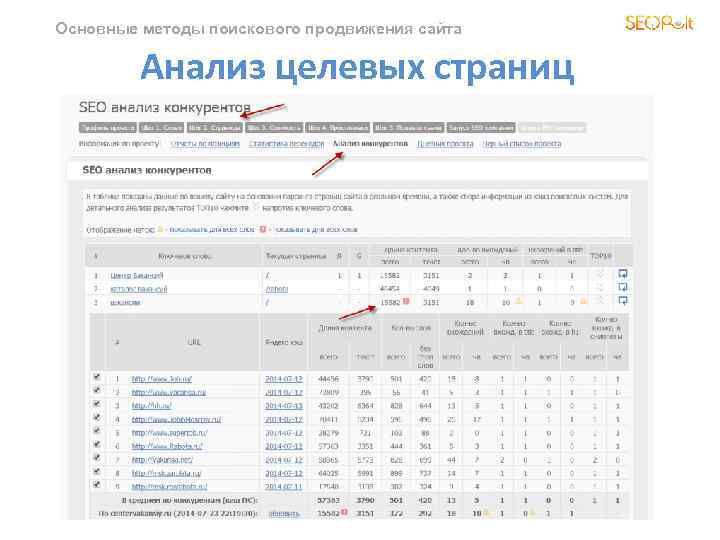Open the competitor URL in row 9
The width and height of the screenshot is (720, 540).
169,487
